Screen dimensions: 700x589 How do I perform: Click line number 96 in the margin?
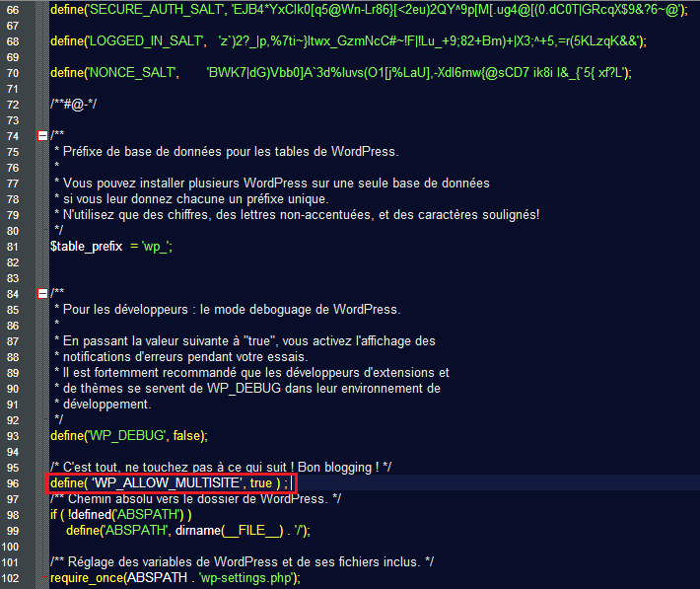(13, 482)
